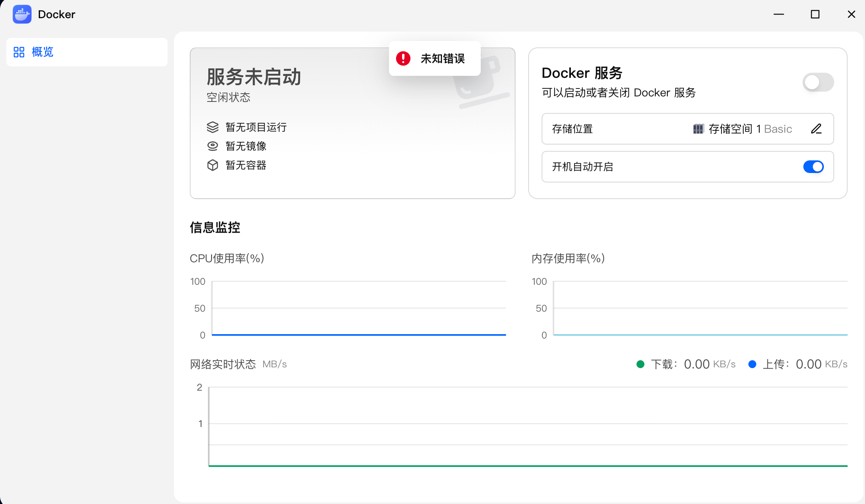The height and width of the screenshot is (504, 865).
Task: Select the 暂无镜像 text
Action: (x=246, y=146)
